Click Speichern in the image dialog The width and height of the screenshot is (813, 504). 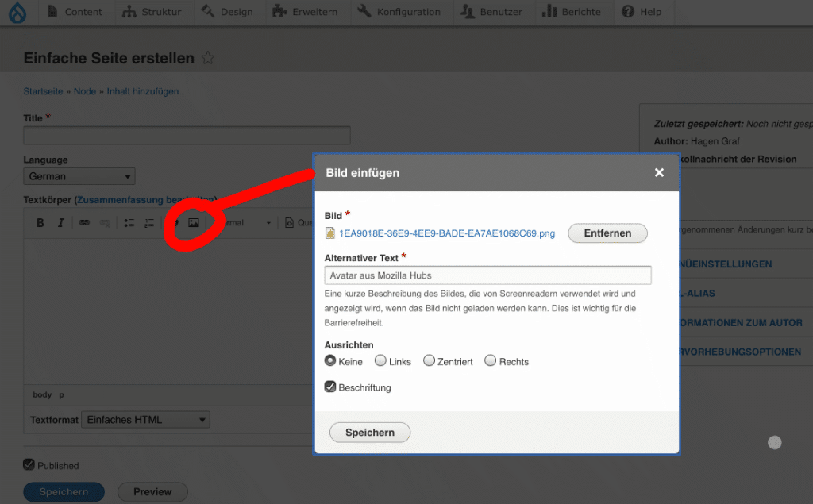click(370, 433)
